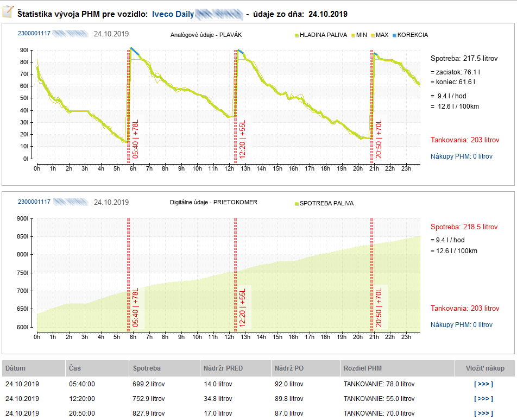The width and height of the screenshot is (517, 420).
Task: Click the SPOTREBA PALIVA legend marker
Action: 297,204
